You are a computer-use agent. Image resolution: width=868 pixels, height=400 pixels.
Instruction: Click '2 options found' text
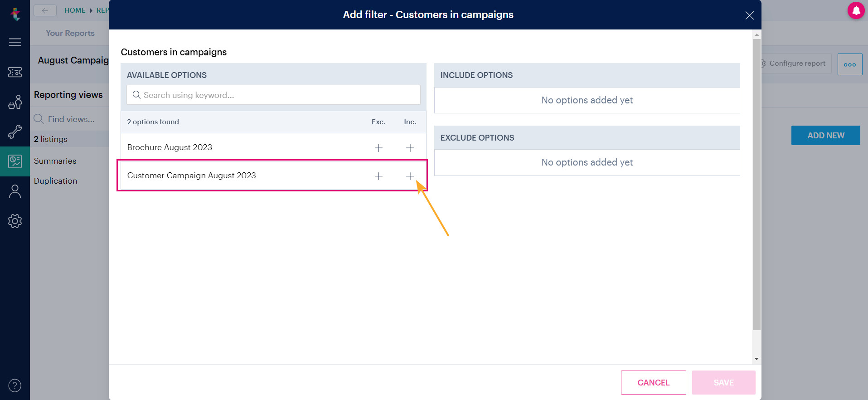pyautogui.click(x=153, y=122)
